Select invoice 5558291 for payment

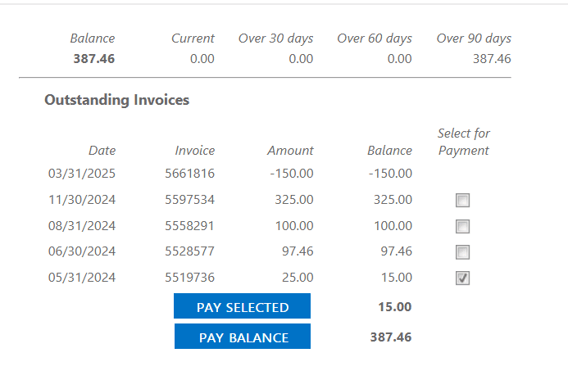(463, 226)
